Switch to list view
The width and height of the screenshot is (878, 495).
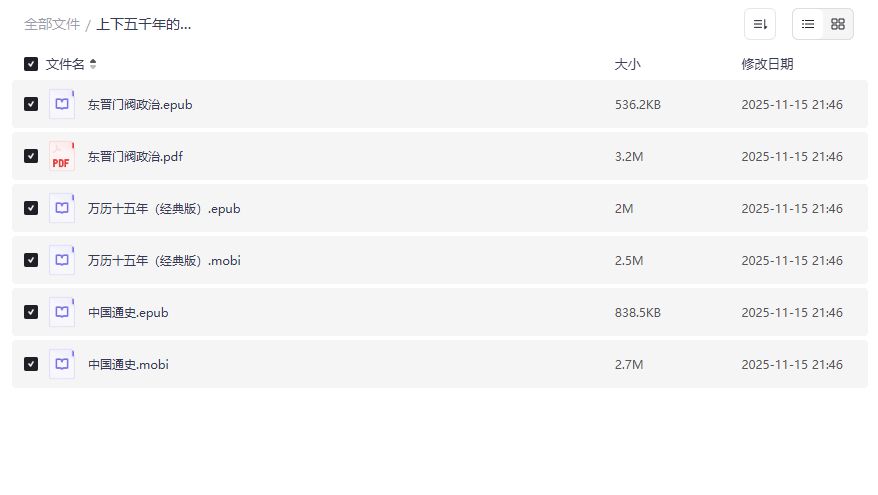[x=808, y=24]
